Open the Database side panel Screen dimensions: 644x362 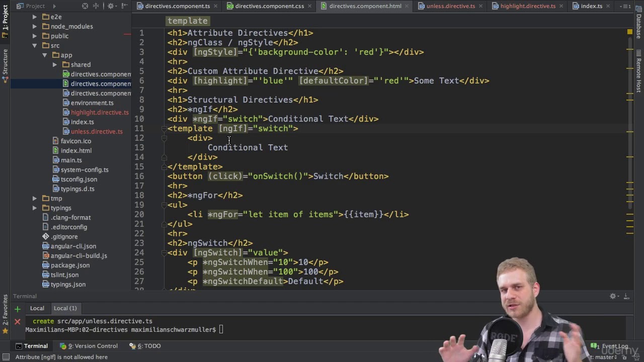(639, 23)
